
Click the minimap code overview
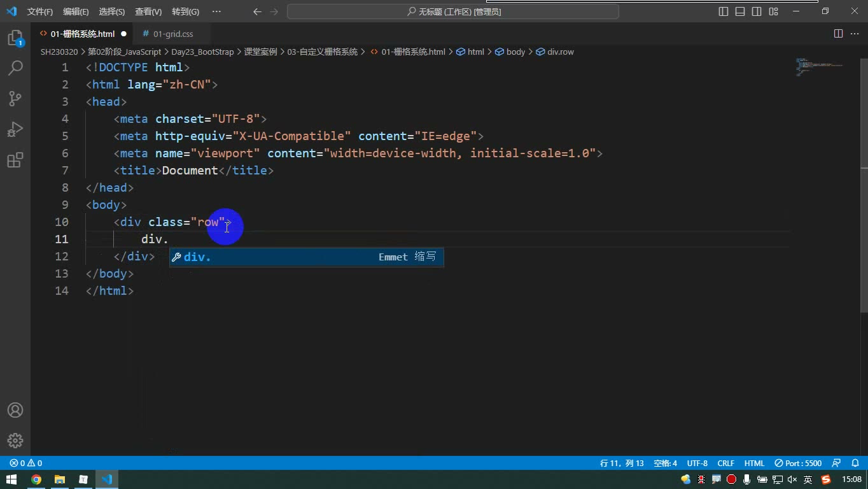[x=821, y=67]
